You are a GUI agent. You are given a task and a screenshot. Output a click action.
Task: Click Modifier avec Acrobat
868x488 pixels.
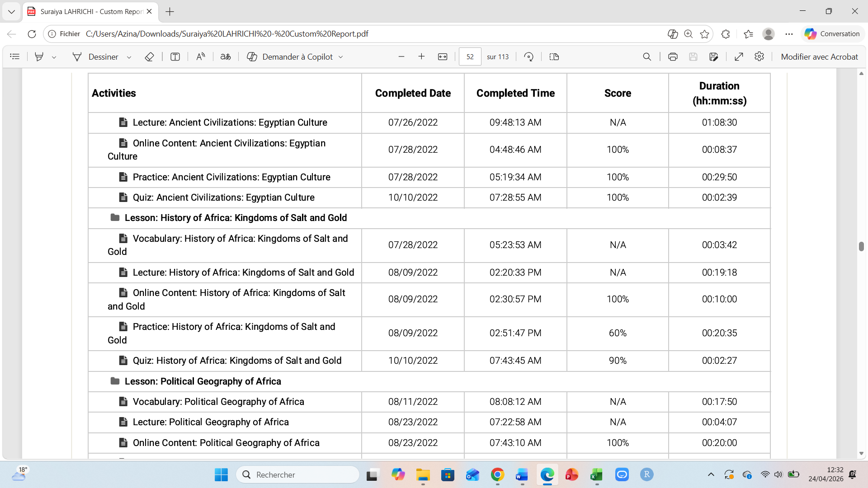819,56
